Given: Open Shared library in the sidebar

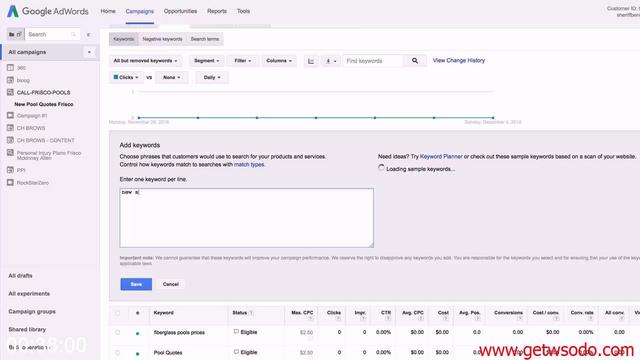Looking at the screenshot, I should (27, 329).
